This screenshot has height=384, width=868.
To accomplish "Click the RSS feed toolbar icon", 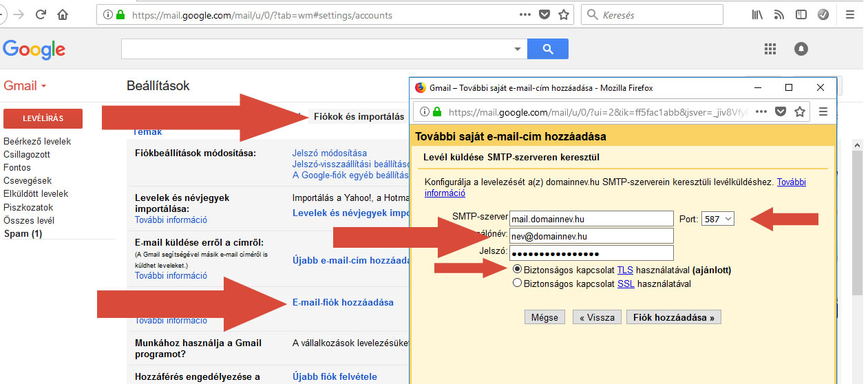I will click(x=779, y=14).
